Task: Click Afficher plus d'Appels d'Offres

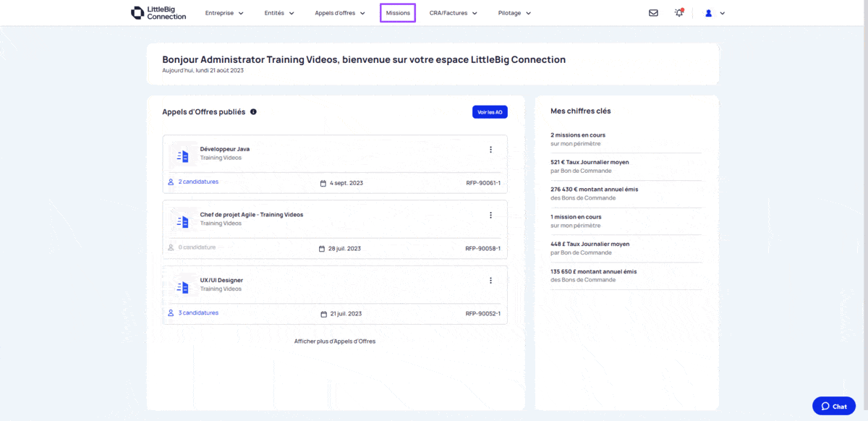Action: tap(335, 341)
